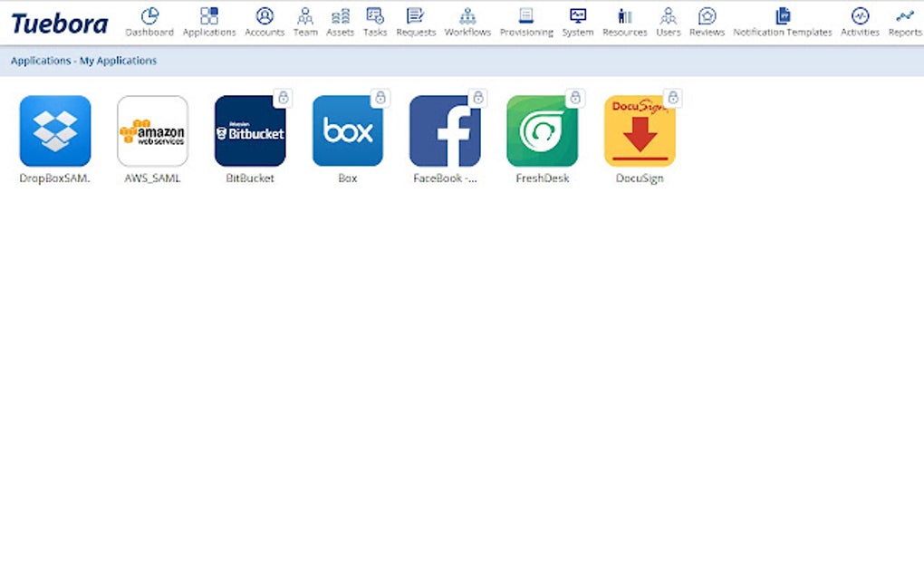Click the Box label under the tile
Image resolution: width=924 pixels, height=578 pixels.
(x=348, y=178)
